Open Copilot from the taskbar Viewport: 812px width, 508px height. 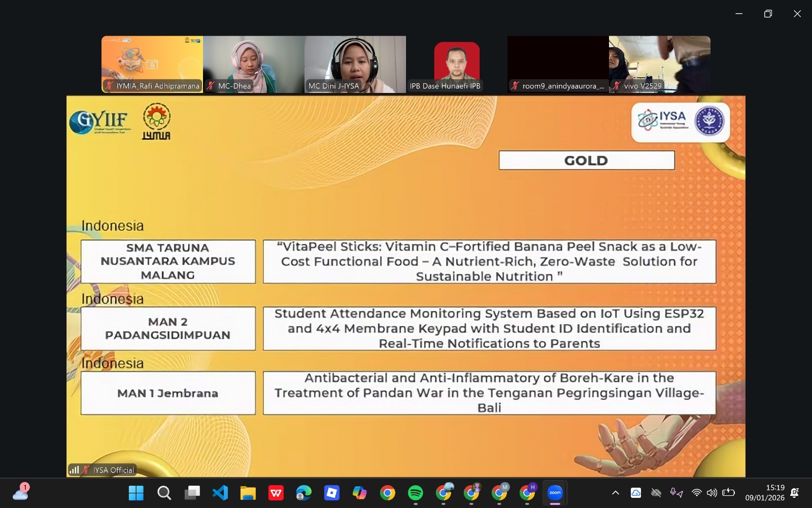pos(359,493)
